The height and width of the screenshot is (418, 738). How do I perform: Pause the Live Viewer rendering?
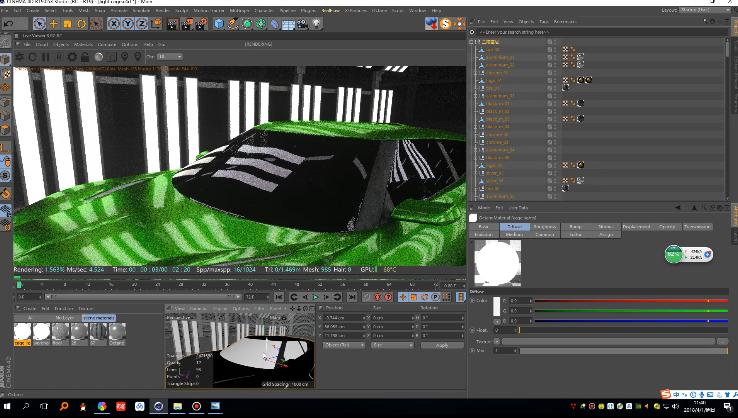coord(46,57)
